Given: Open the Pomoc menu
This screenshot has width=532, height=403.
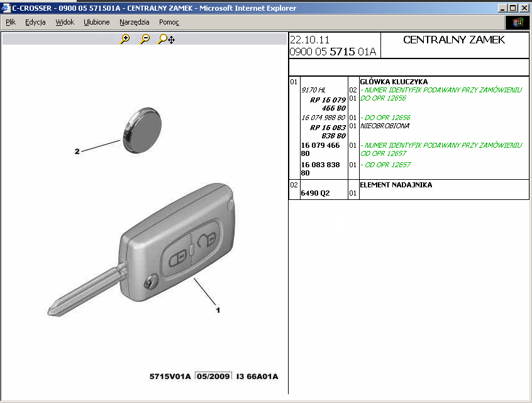Looking at the screenshot, I should click(x=169, y=22).
